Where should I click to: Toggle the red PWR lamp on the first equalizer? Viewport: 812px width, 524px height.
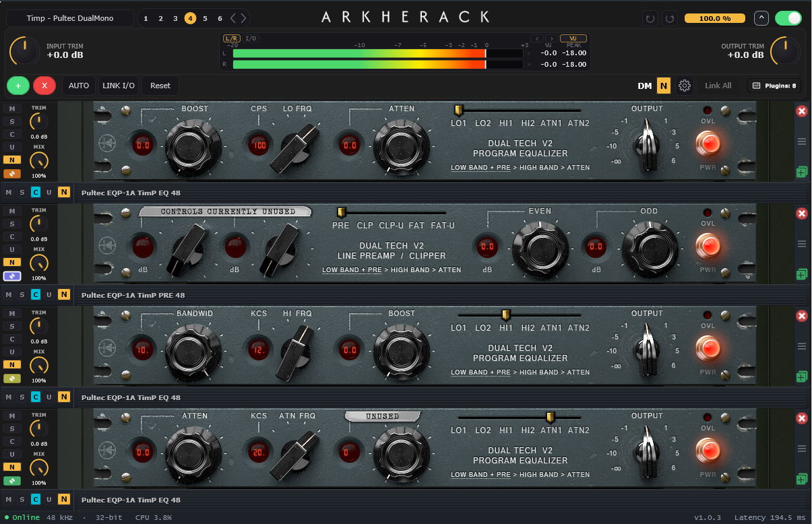[708, 142]
